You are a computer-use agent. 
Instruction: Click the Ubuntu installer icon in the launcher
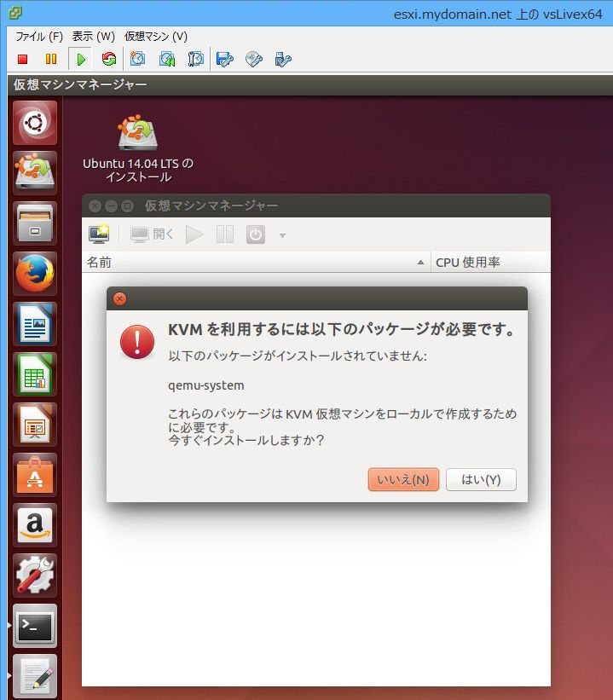tap(35, 173)
